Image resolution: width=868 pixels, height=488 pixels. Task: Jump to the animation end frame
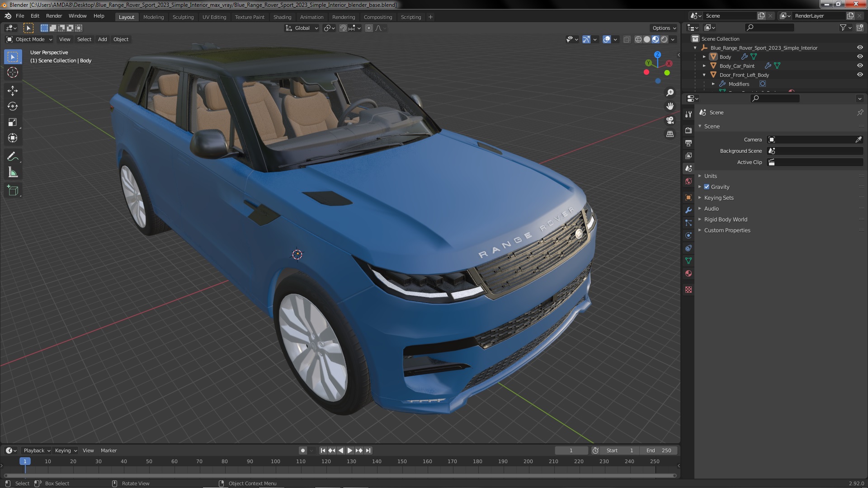[368, 451]
